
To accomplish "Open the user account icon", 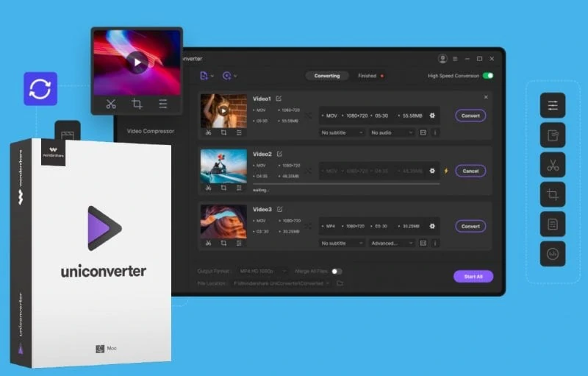I will (x=442, y=59).
